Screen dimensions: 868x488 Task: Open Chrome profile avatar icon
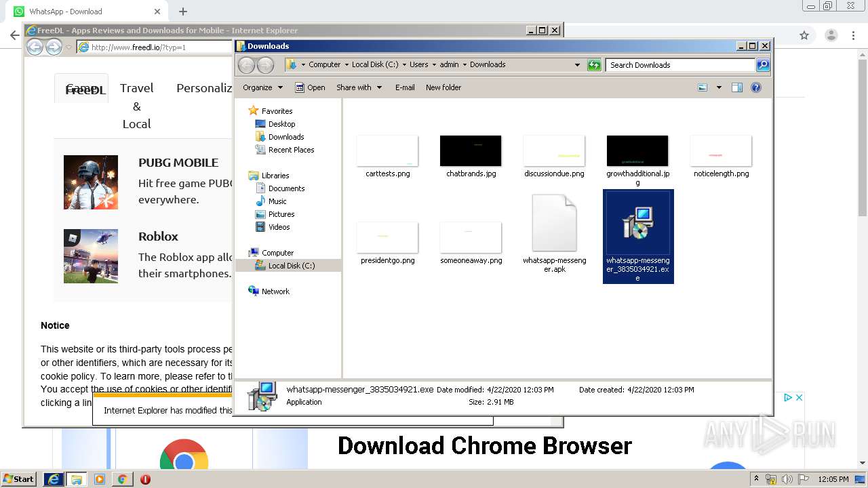(831, 35)
